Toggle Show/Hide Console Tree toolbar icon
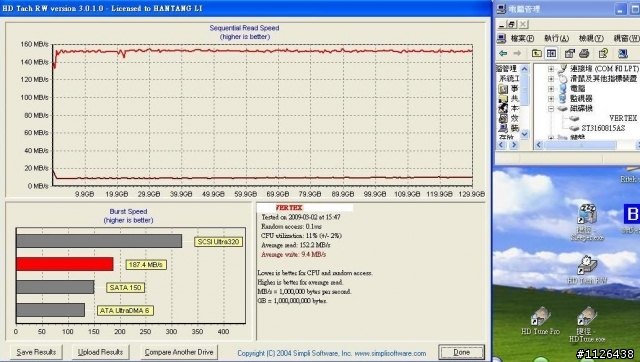The image size is (640, 362). (551, 53)
